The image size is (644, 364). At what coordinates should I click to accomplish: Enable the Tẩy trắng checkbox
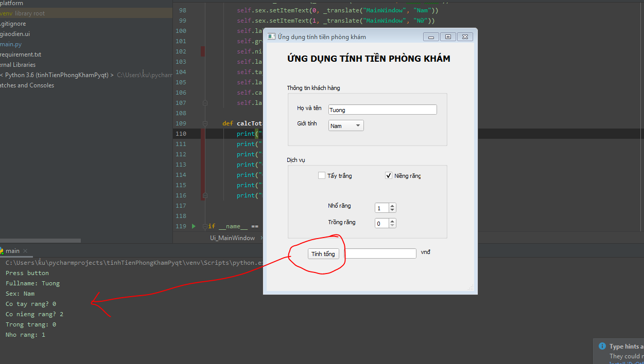(322, 175)
